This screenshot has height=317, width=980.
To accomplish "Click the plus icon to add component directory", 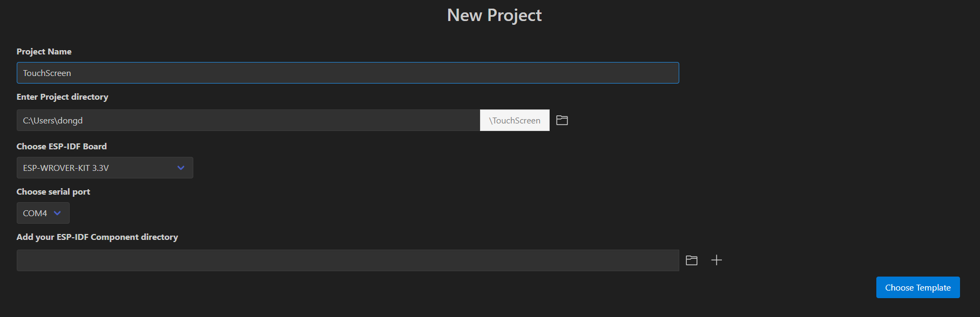I will [717, 260].
